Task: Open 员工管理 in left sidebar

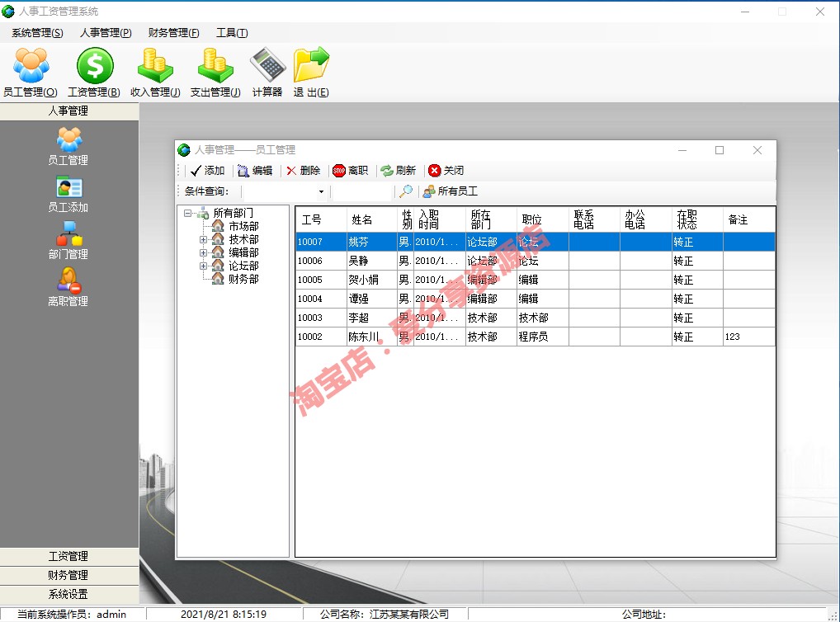Action: [x=68, y=146]
